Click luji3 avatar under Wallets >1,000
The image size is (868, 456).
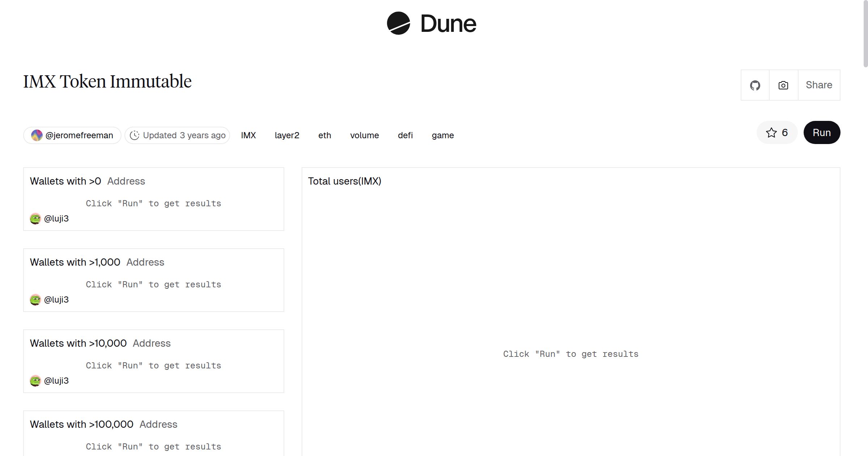click(x=35, y=300)
